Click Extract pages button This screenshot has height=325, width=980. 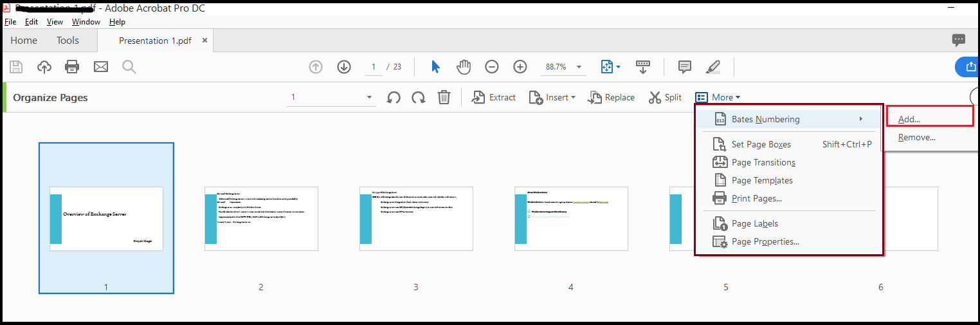(493, 97)
